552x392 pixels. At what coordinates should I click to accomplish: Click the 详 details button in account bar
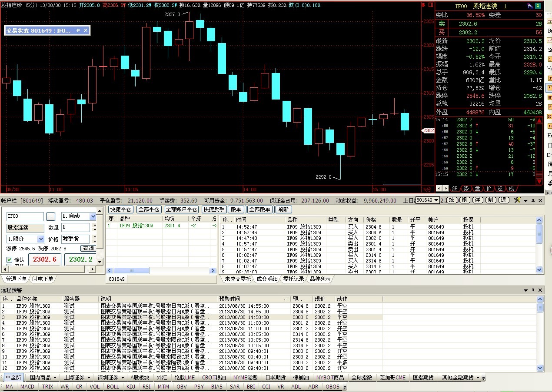tap(478, 200)
